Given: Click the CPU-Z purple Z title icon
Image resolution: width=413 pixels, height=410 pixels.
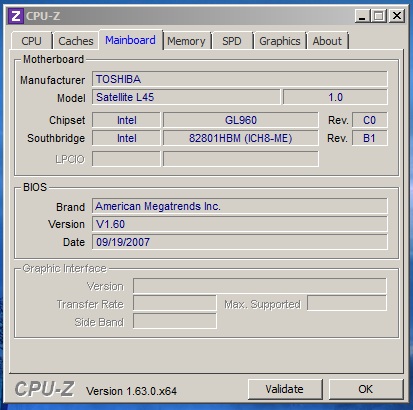Looking at the screenshot, I should pos(16,16).
